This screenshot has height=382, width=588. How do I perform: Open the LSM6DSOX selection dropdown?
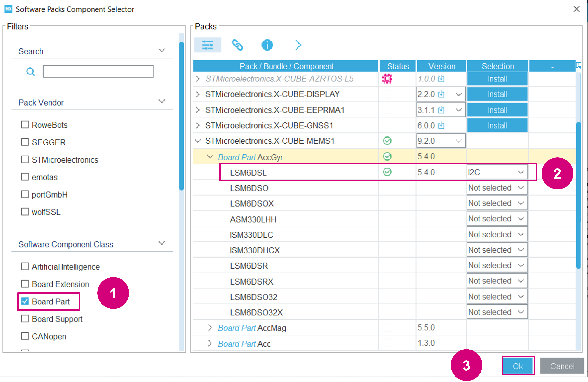click(x=497, y=203)
